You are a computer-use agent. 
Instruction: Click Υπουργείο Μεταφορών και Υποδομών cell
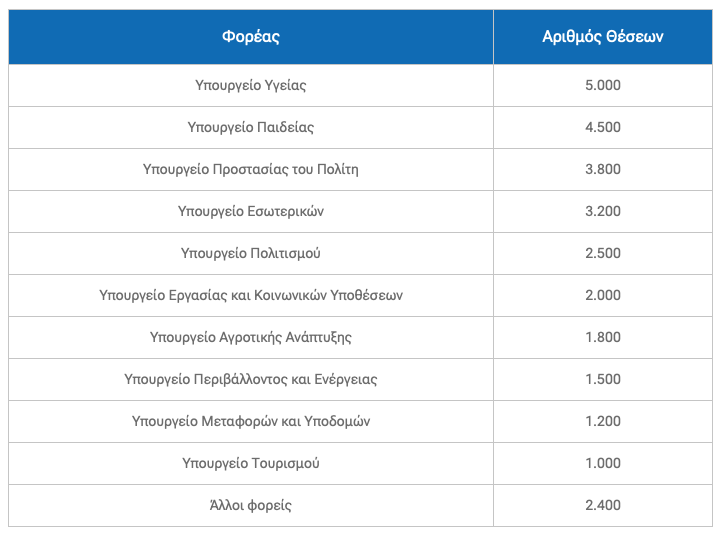tap(250, 421)
